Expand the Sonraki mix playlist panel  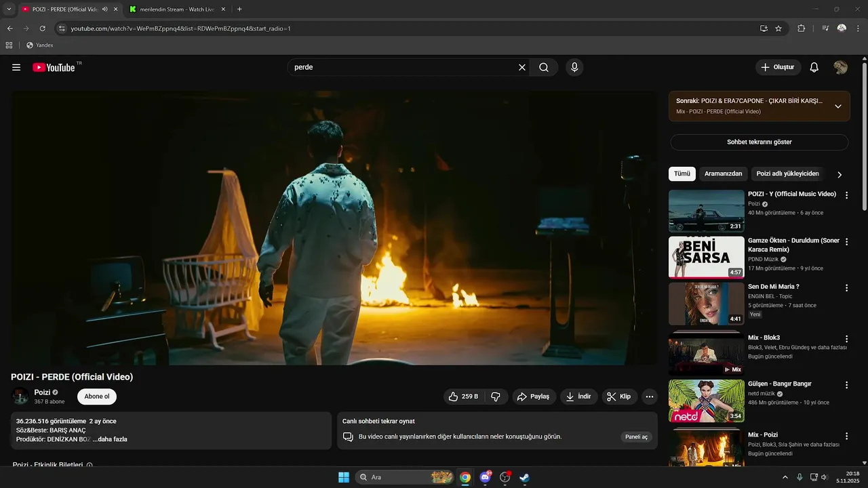838,106
